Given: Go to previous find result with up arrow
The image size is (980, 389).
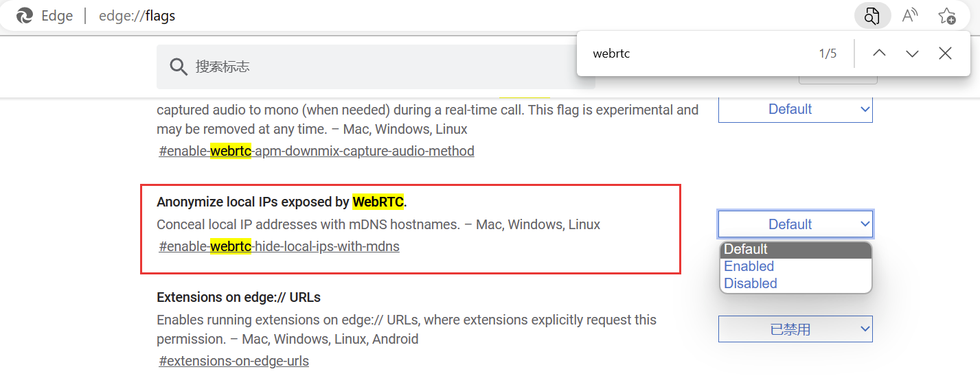Looking at the screenshot, I should 879,54.
